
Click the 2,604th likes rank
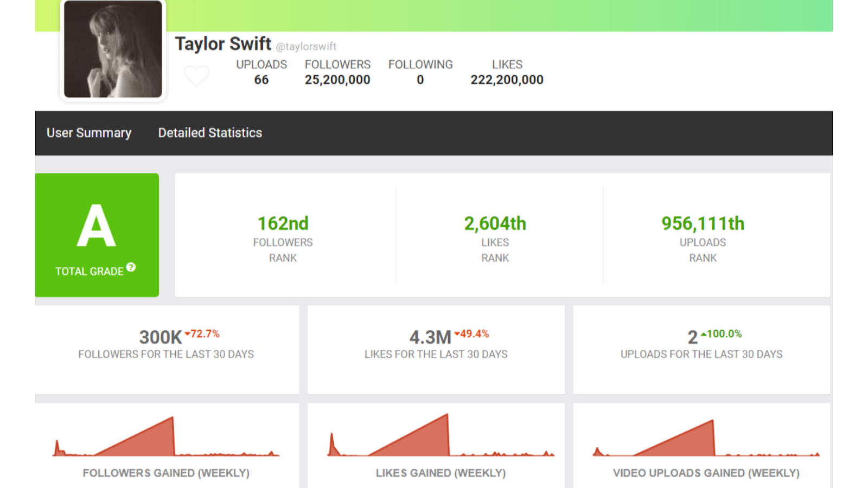click(x=495, y=223)
